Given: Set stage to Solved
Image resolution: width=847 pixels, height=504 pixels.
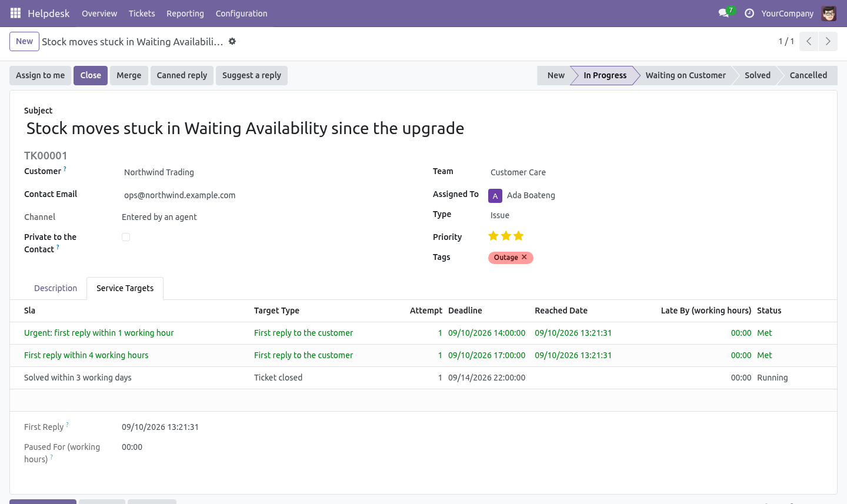Looking at the screenshot, I should pos(758,75).
